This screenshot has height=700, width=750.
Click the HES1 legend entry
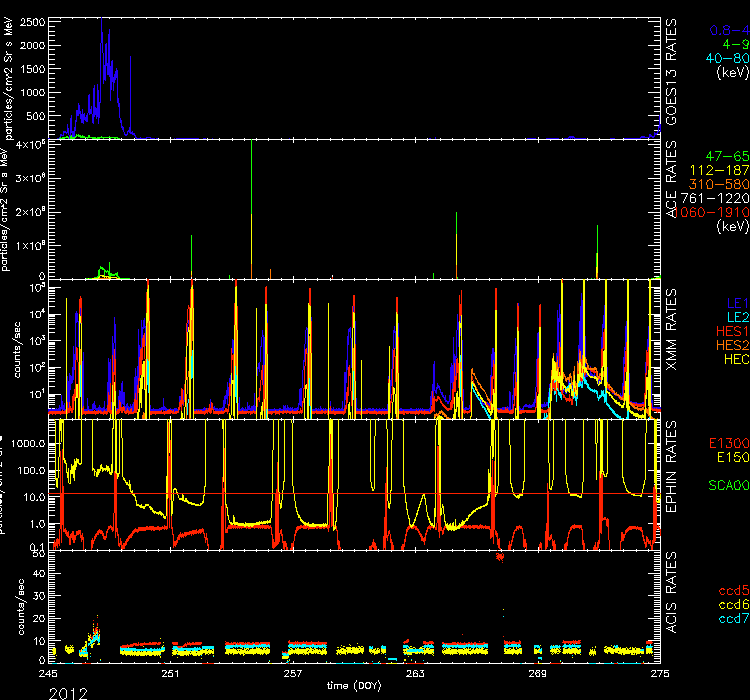pos(731,329)
